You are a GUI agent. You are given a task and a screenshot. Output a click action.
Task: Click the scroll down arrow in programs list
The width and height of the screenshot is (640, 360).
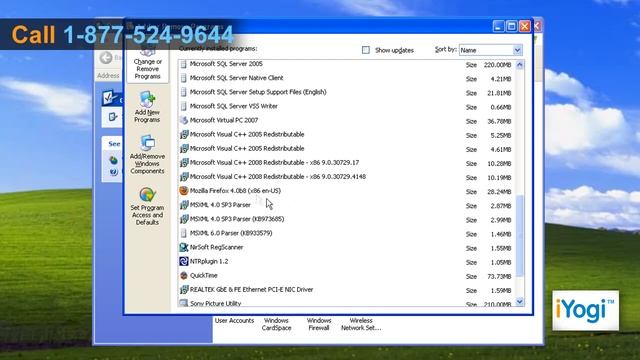coord(520,302)
